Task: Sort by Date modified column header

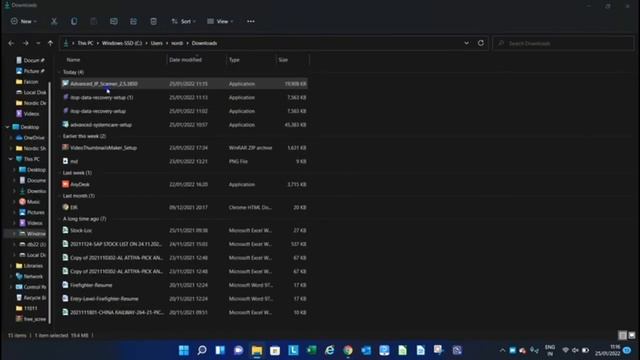Action: [x=185, y=60]
